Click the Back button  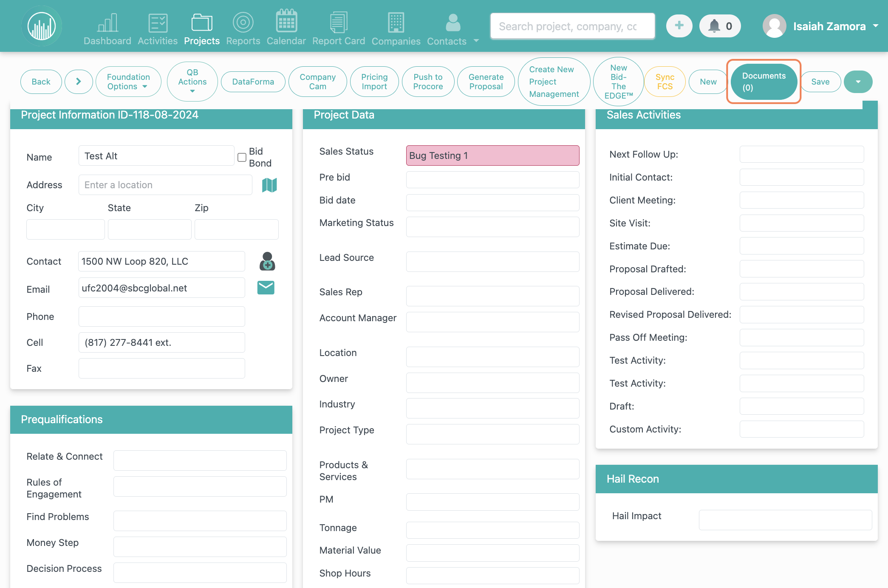(x=41, y=82)
